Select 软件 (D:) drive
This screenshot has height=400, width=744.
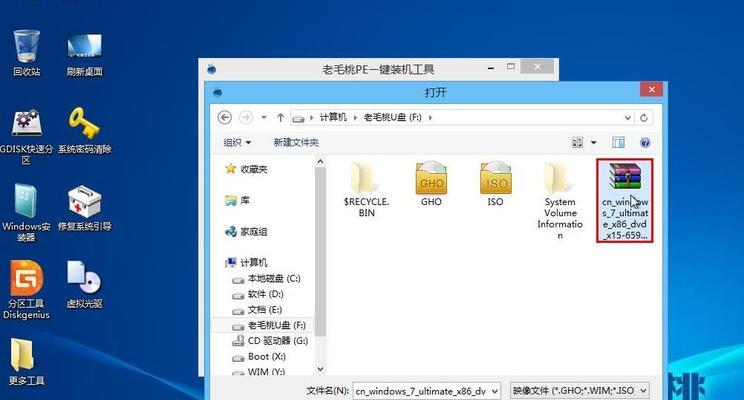(x=258, y=294)
